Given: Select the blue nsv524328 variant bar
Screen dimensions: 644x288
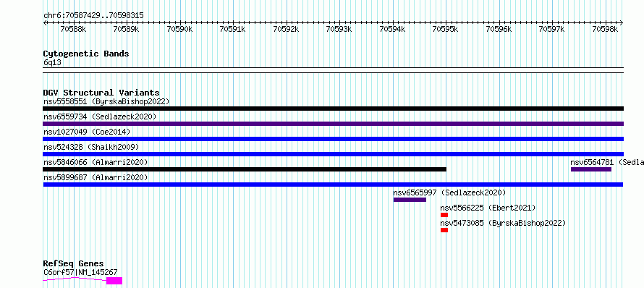Looking at the screenshot, I should click(x=333, y=154).
